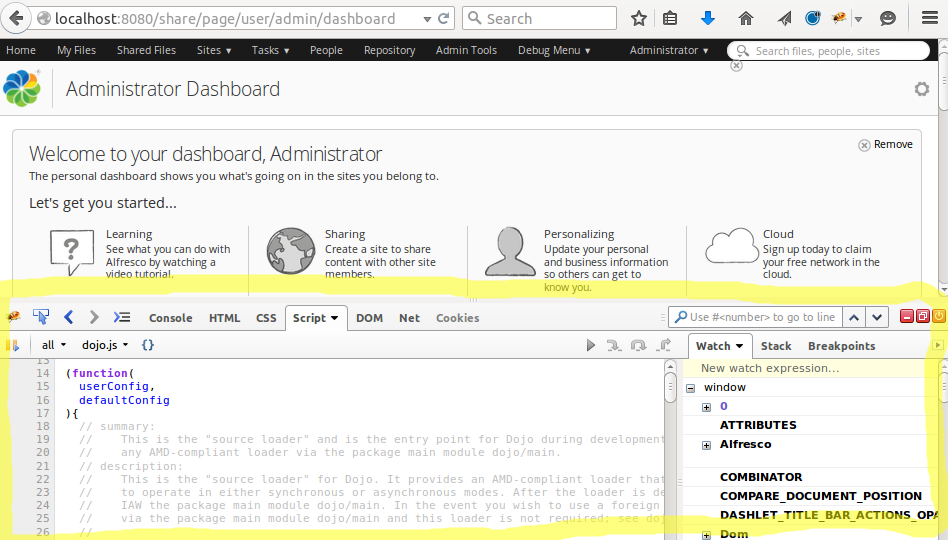Clear the Alfresco search box X icon
This screenshot has width=948, height=540.
736,65
